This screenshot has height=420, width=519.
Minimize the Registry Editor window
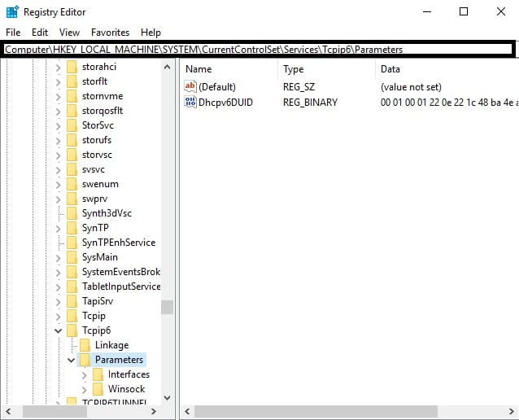[427, 12]
